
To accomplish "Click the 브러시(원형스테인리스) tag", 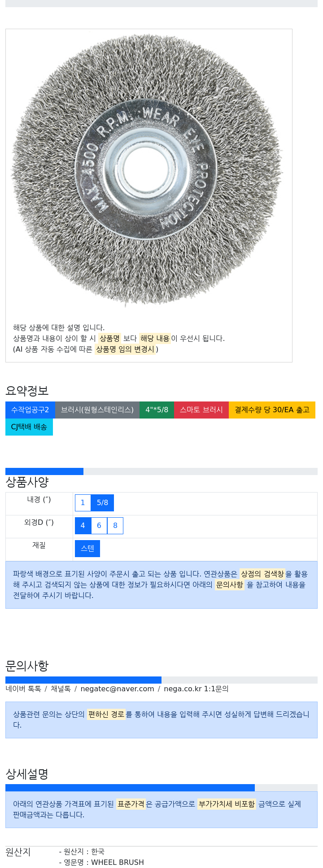I will tap(97, 410).
